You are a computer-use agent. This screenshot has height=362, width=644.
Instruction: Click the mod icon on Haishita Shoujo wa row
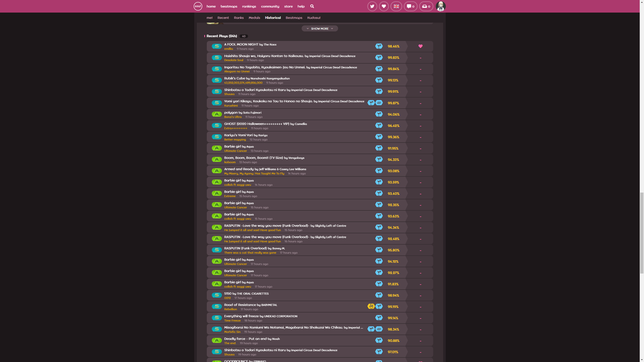pos(379,58)
